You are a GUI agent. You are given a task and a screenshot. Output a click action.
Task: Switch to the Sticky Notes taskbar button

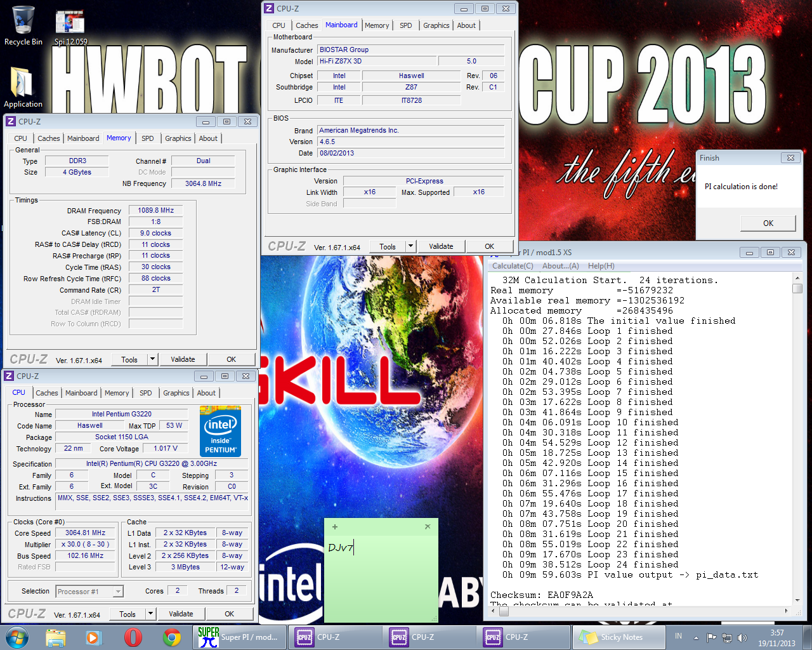(618, 637)
